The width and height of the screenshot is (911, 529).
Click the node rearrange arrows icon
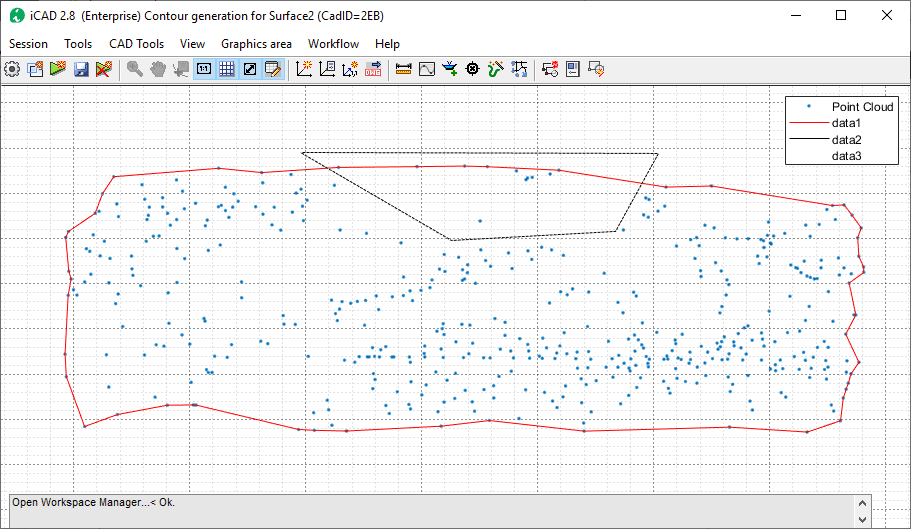coord(519,69)
